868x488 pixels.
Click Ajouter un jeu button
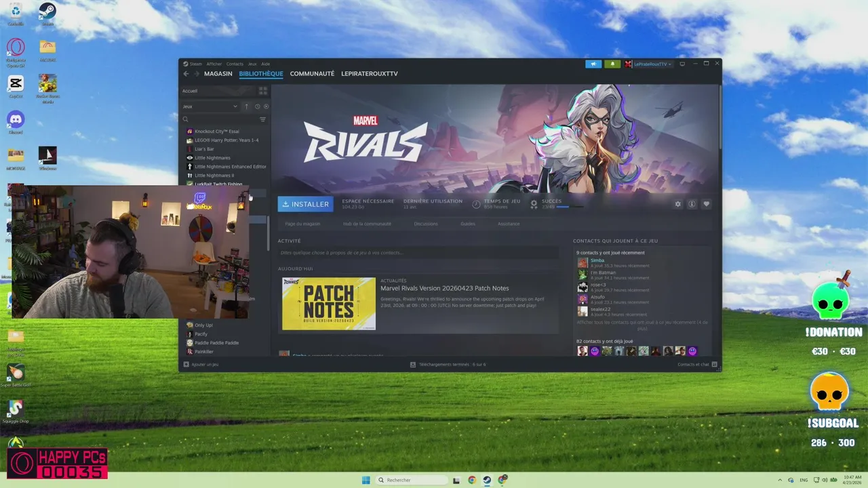(201, 365)
